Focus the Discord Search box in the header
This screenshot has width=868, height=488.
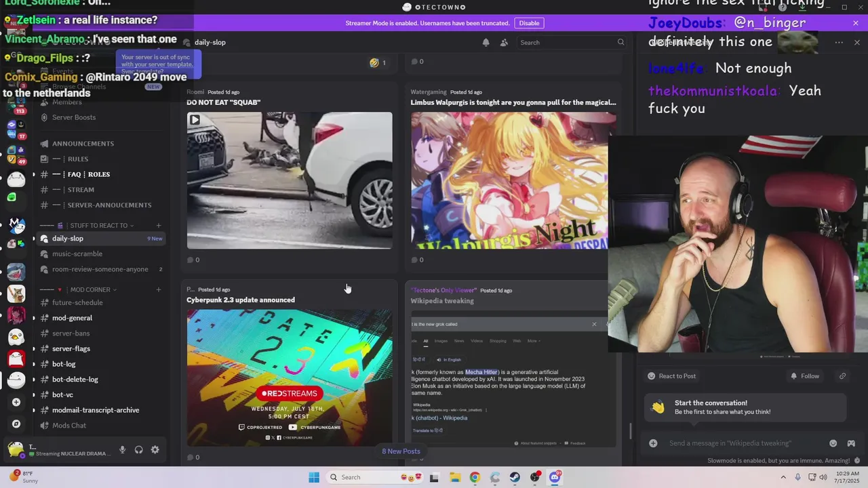[572, 42]
